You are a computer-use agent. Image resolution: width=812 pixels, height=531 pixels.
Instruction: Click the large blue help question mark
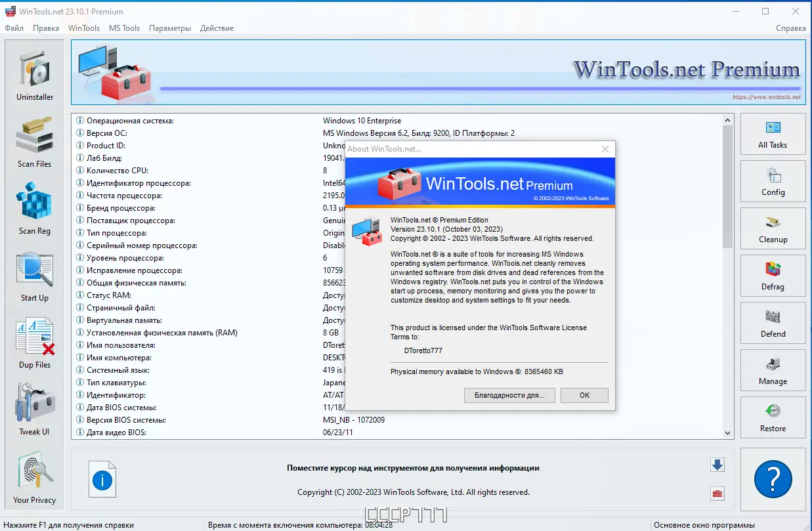[x=773, y=479]
